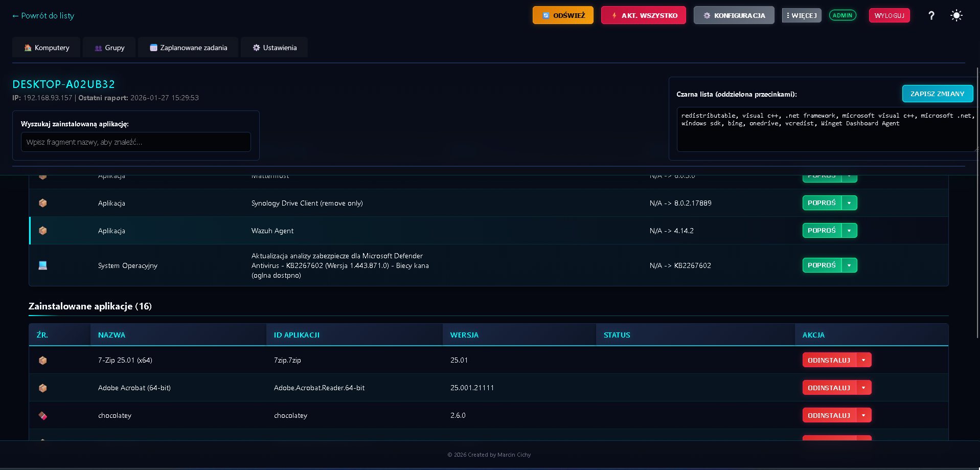Open the ODINSTALUJ dropdown arrow for 7-Zip
Screen dimensions: 980x470
(x=863, y=360)
